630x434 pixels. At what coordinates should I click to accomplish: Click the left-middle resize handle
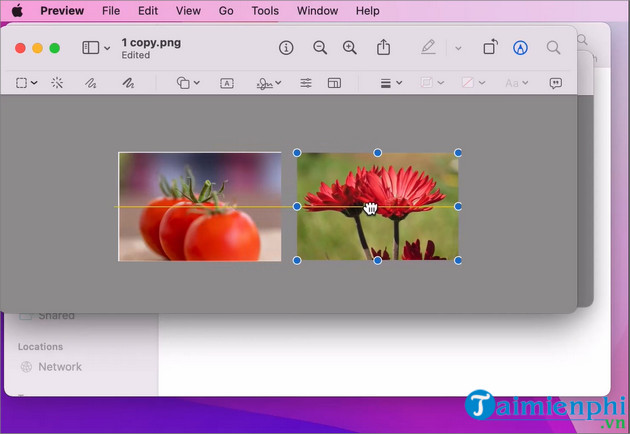pyautogui.click(x=297, y=206)
